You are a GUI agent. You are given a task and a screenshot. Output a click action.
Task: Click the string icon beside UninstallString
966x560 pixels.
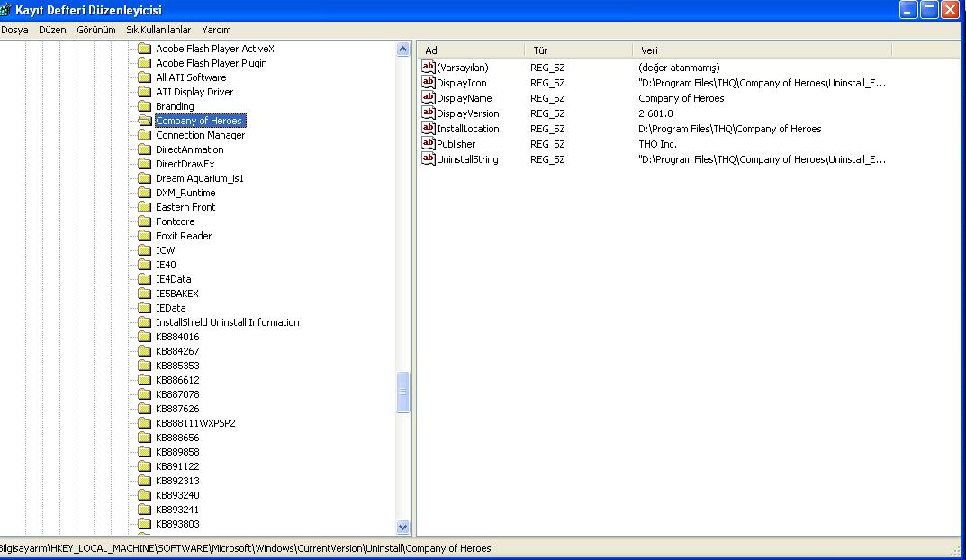[x=429, y=158]
